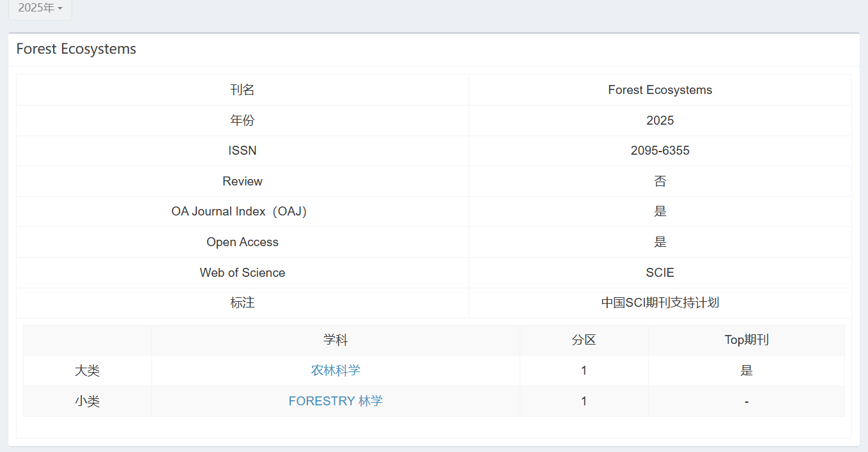Click the 农林科学 subject link
Image resolution: width=868 pixels, height=452 pixels.
coord(336,371)
